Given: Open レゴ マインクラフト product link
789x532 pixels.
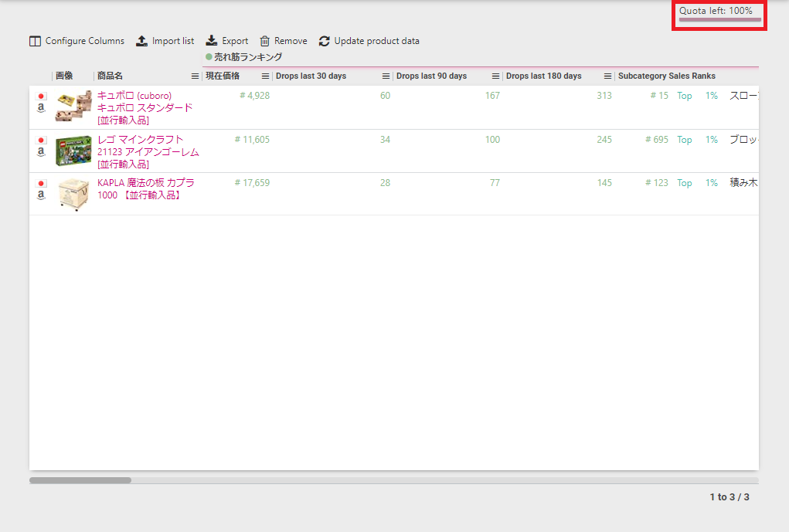Looking at the screenshot, I should coord(148,151).
